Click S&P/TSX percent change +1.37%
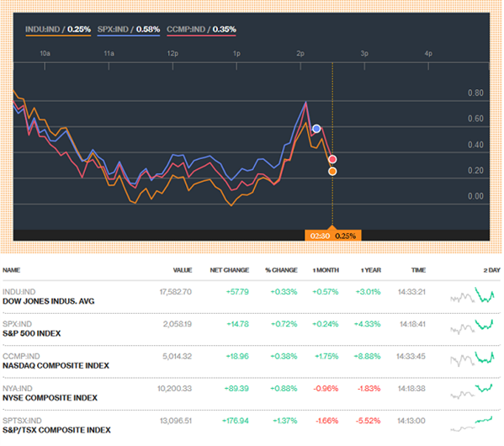This screenshot has height=446, width=504. 284,421
